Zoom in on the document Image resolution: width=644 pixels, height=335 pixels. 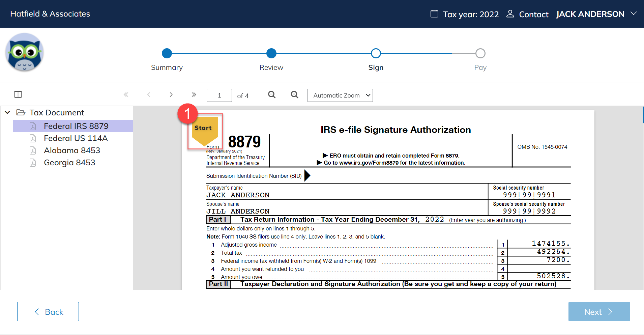pos(294,95)
